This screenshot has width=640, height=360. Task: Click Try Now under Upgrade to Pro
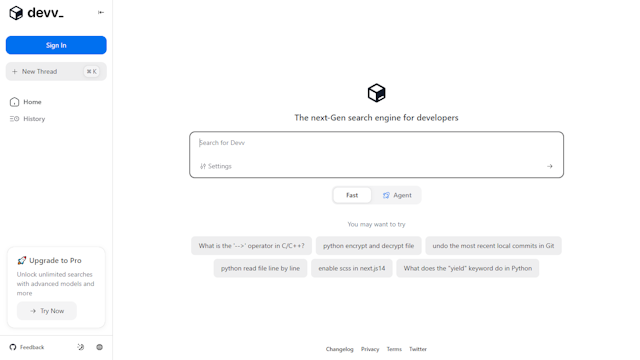[x=47, y=311]
